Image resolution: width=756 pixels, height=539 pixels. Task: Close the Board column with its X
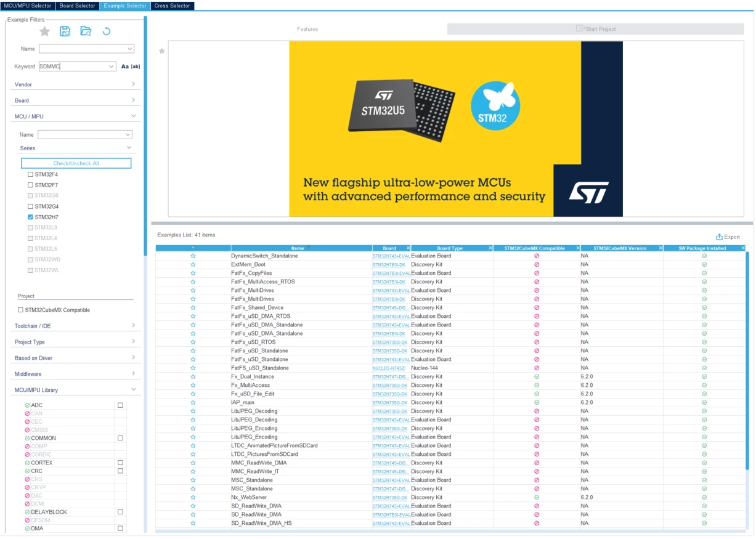[x=408, y=248]
